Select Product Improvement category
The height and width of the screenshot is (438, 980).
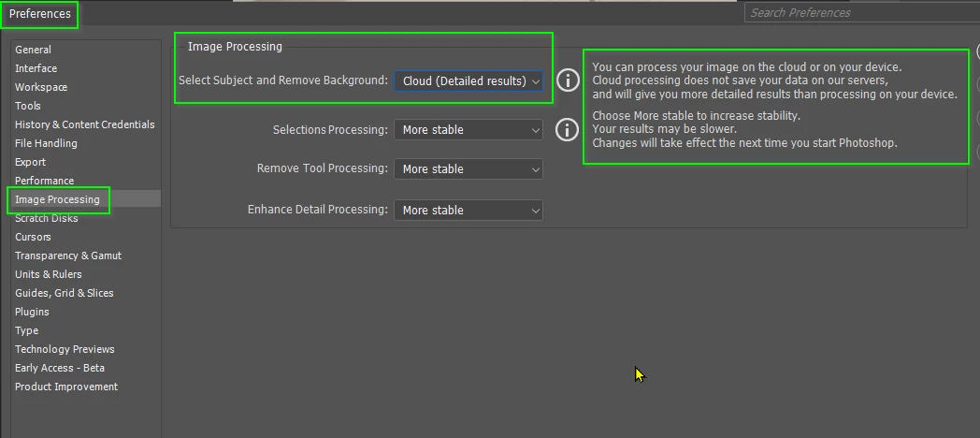(x=66, y=387)
